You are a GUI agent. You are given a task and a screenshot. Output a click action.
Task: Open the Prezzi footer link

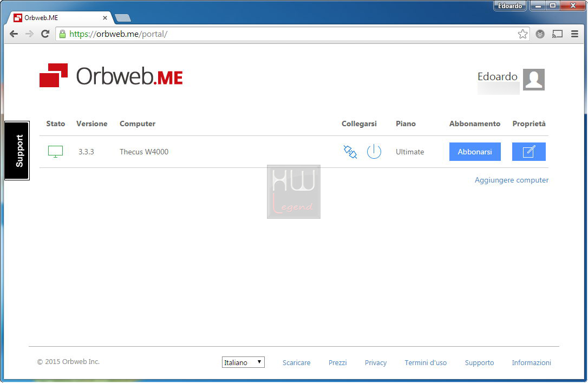point(337,363)
